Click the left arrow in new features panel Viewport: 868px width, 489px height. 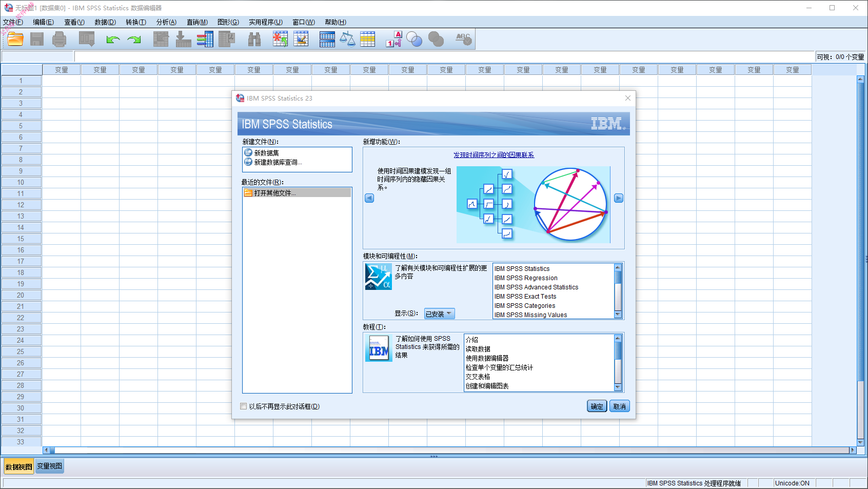[369, 198]
